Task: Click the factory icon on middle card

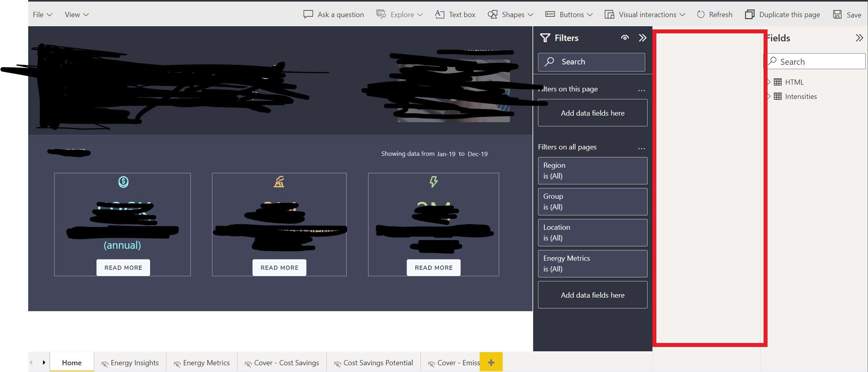Action: pyautogui.click(x=279, y=182)
